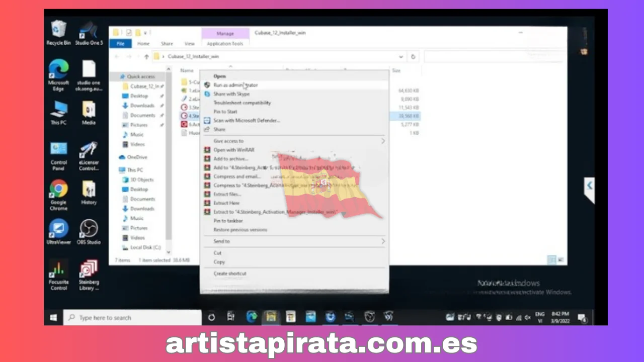
Task: Open the address bar history dropdown
Action: tap(401, 57)
